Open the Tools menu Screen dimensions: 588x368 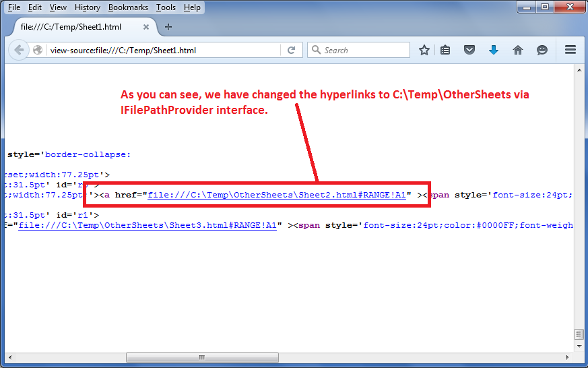[166, 7]
